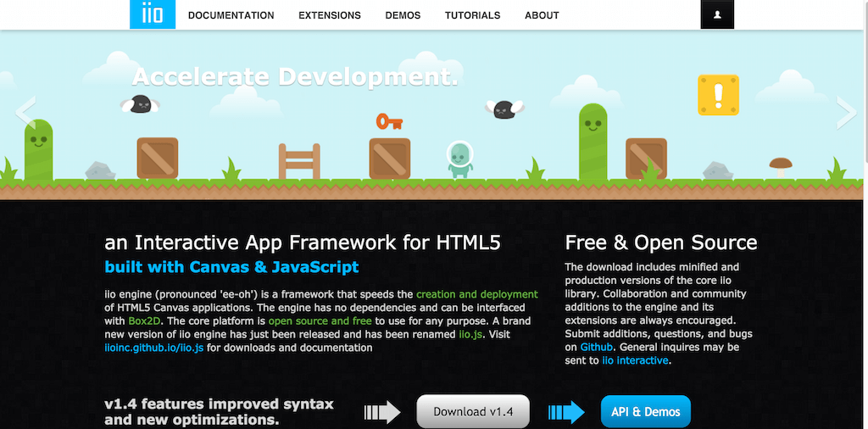Click the yellow exclamation block in banner
Viewport: 868px width, 429px height.
(719, 95)
